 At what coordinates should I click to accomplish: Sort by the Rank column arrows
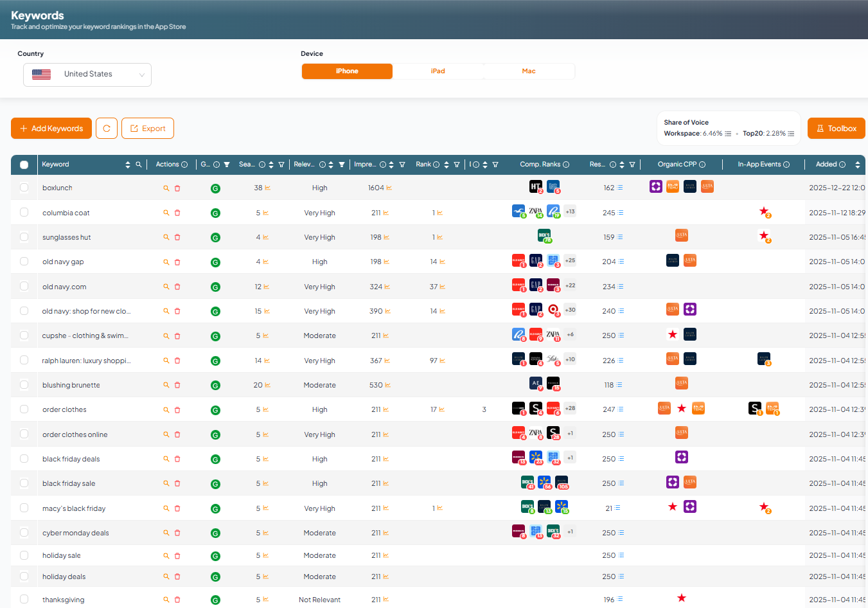(x=447, y=165)
